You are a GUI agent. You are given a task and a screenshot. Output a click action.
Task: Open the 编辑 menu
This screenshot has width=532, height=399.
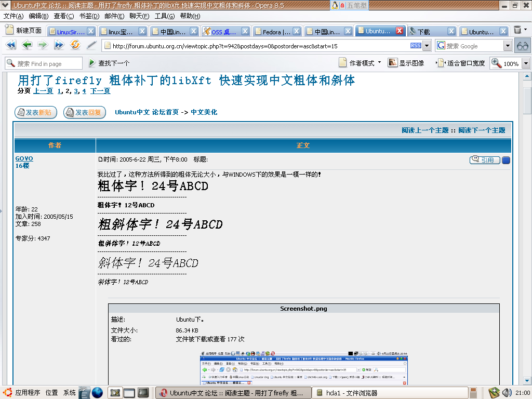click(x=38, y=16)
